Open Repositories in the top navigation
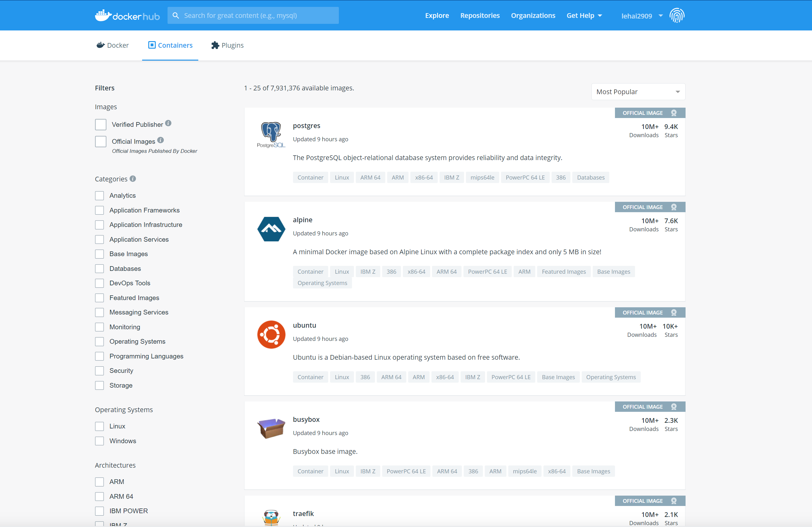 pos(480,15)
